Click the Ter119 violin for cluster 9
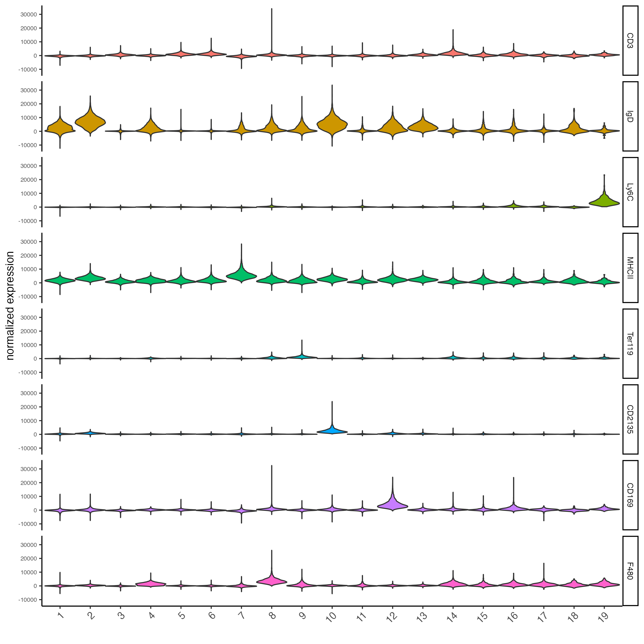Screen dimensions: 644x644 point(302,357)
